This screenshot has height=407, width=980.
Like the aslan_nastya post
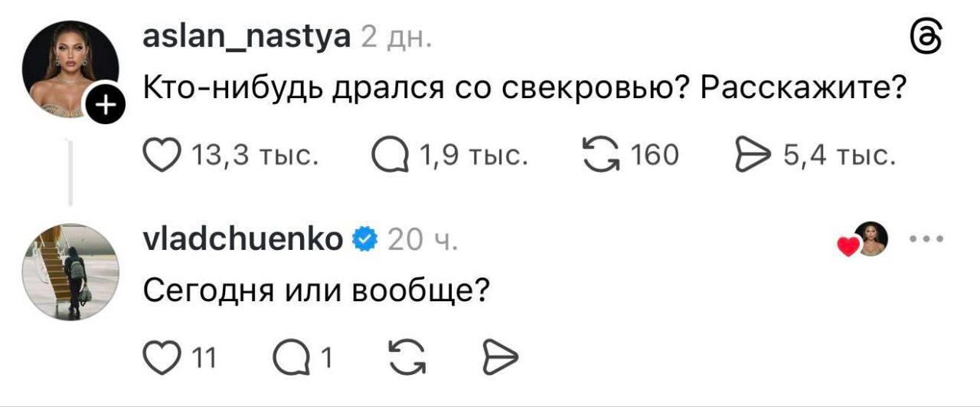(159, 156)
